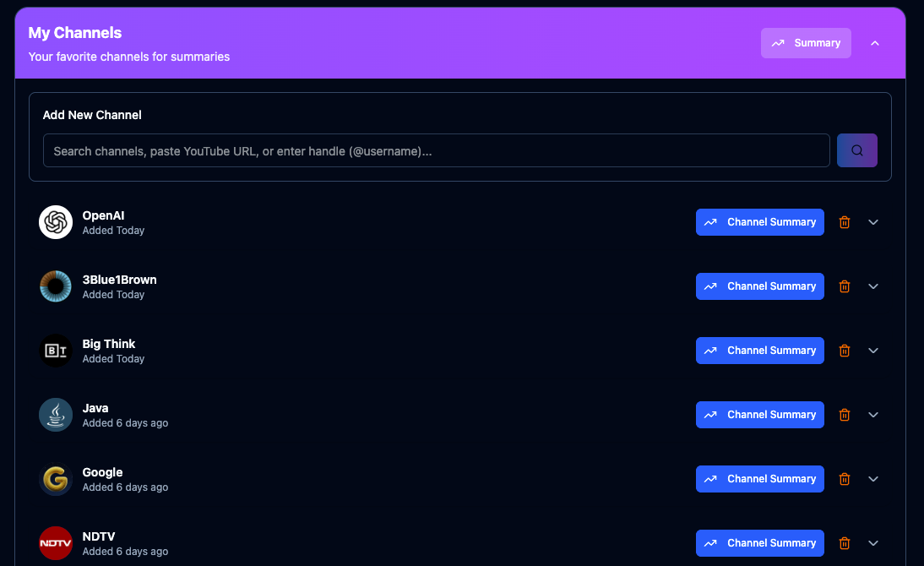
Task: Generate Channel Summary for Java
Action: [x=759, y=415]
